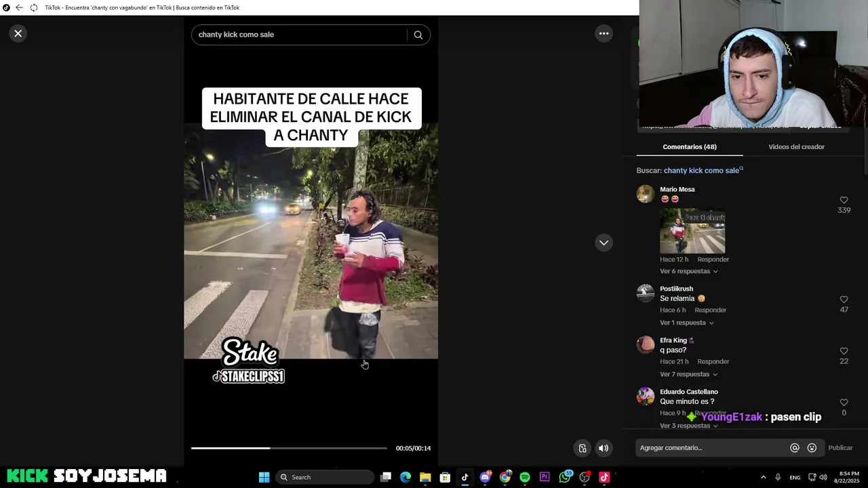
Task: Open system volume tray icon
Action: [x=823, y=477]
